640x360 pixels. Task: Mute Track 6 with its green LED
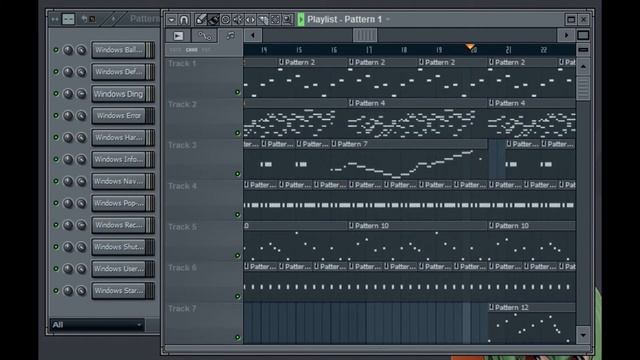(238, 296)
